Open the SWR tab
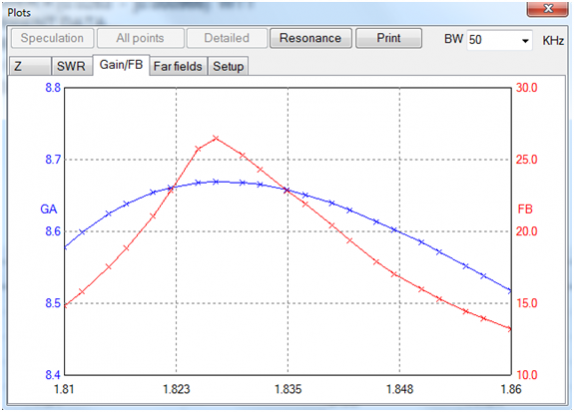This screenshot has height=412, width=574. click(x=71, y=66)
